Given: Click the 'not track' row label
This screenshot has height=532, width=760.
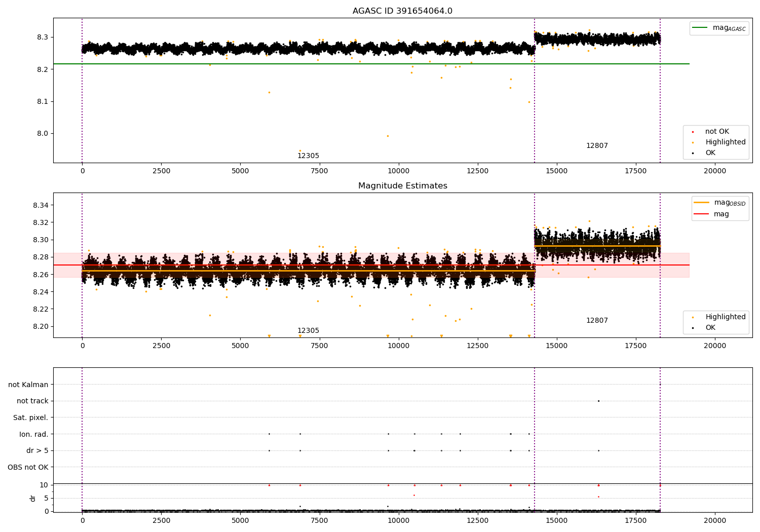Looking at the screenshot, I should (32, 401).
